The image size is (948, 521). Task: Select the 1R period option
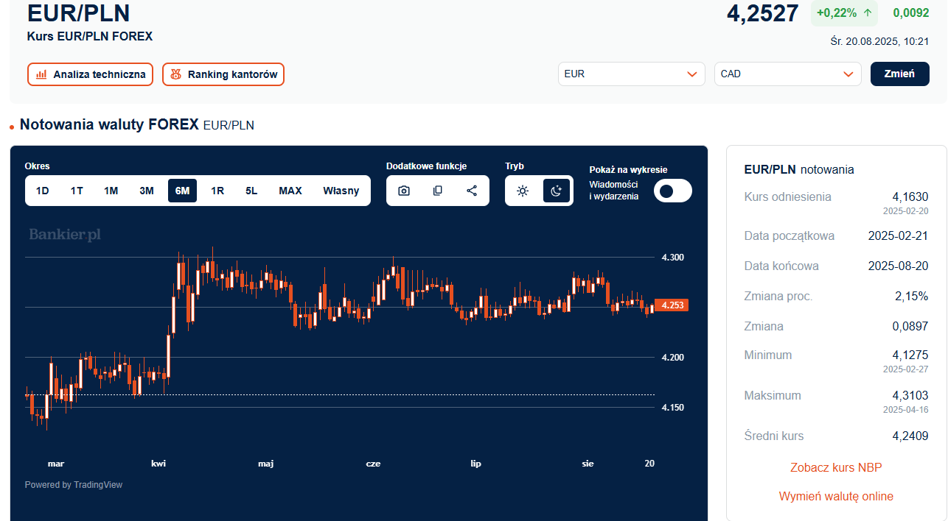[x=218, y=191]
